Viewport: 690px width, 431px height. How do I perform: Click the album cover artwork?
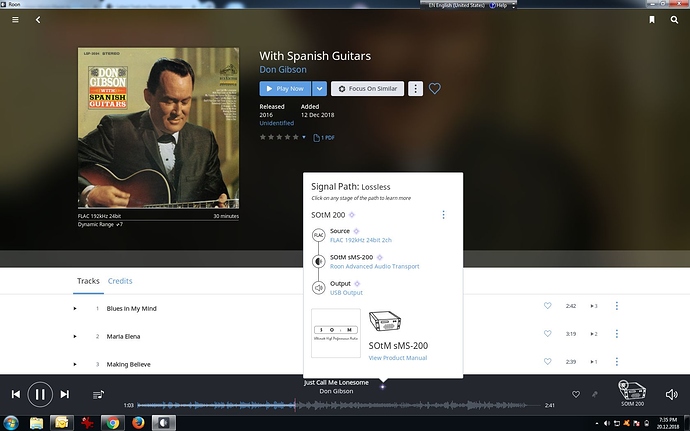coord(158,128)
